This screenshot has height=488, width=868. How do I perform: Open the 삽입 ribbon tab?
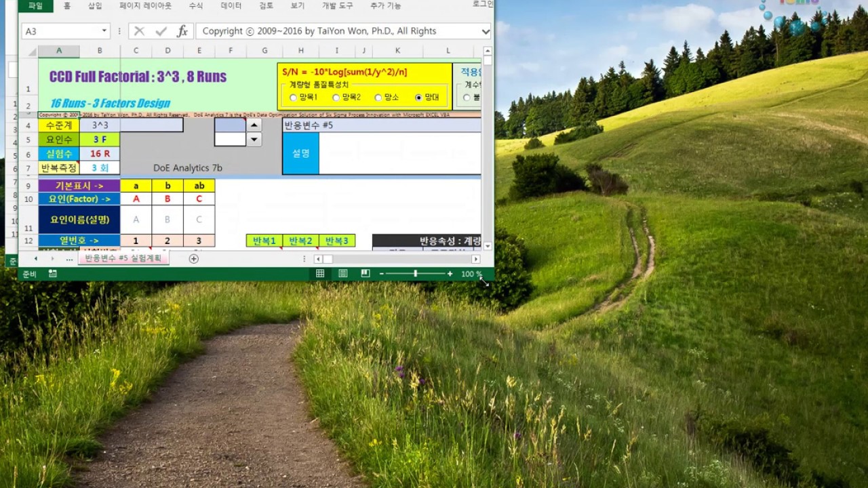click(x=96, y=5)
